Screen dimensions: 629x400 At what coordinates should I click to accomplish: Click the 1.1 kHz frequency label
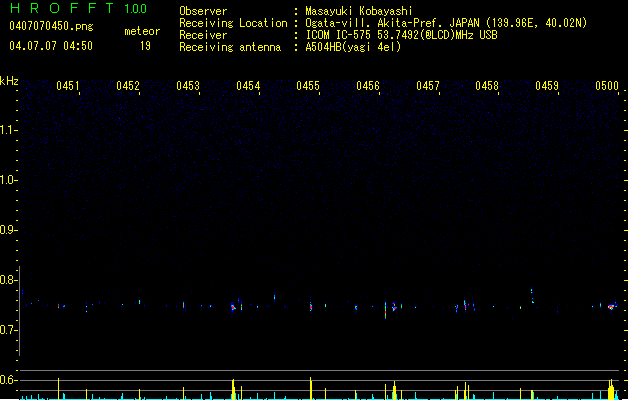coord(7,130)
